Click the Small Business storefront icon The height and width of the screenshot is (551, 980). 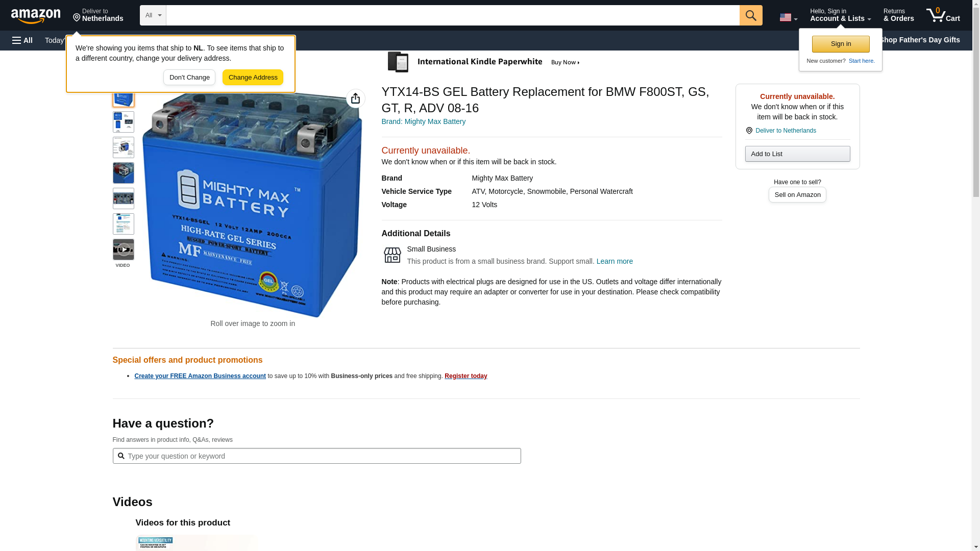point(392,255)
